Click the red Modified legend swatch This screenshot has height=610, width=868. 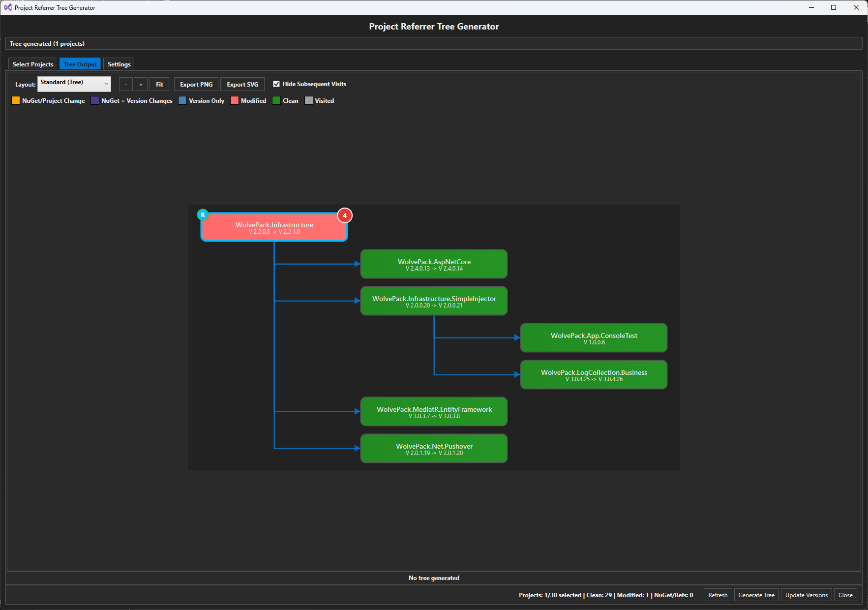pos(235,100)
